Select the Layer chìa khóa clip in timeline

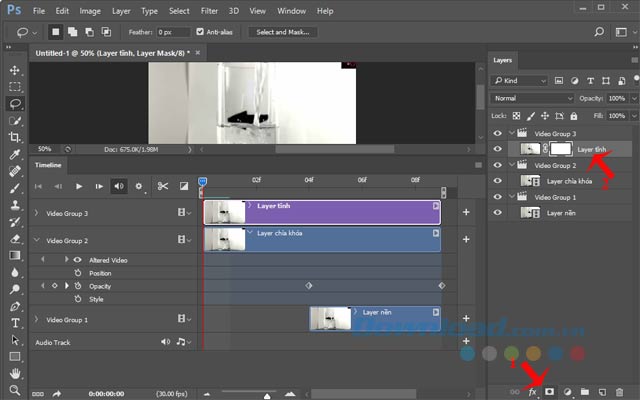(x=322, y=240)
